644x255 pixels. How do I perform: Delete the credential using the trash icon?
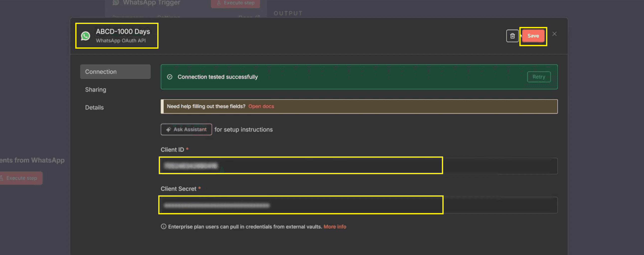[x=512, y=36]
